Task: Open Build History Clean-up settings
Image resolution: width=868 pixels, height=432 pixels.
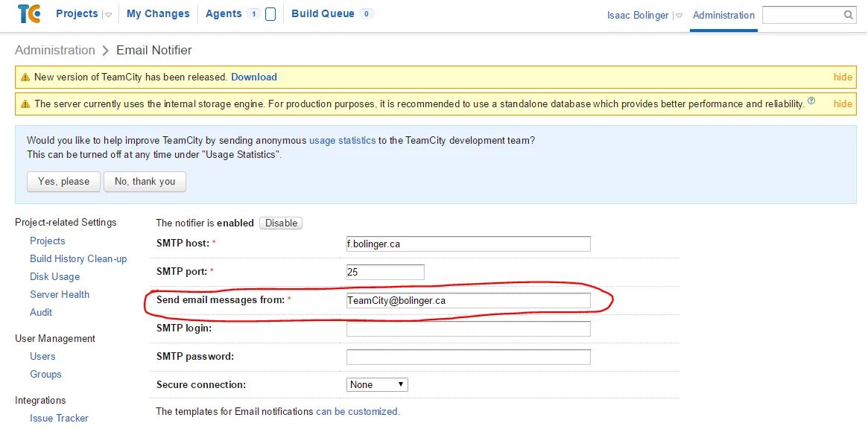Action: [78, 258]
